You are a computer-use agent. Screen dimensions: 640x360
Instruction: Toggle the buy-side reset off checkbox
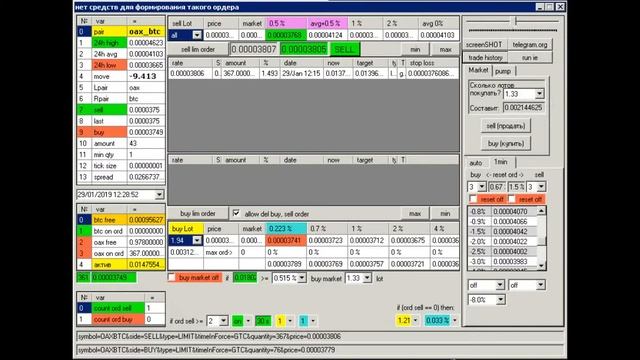473,199
